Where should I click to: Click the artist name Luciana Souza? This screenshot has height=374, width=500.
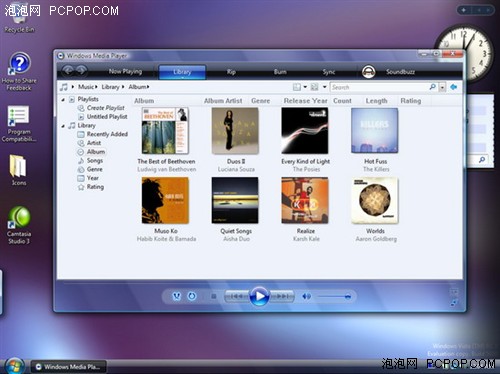[x=236, y=169]
